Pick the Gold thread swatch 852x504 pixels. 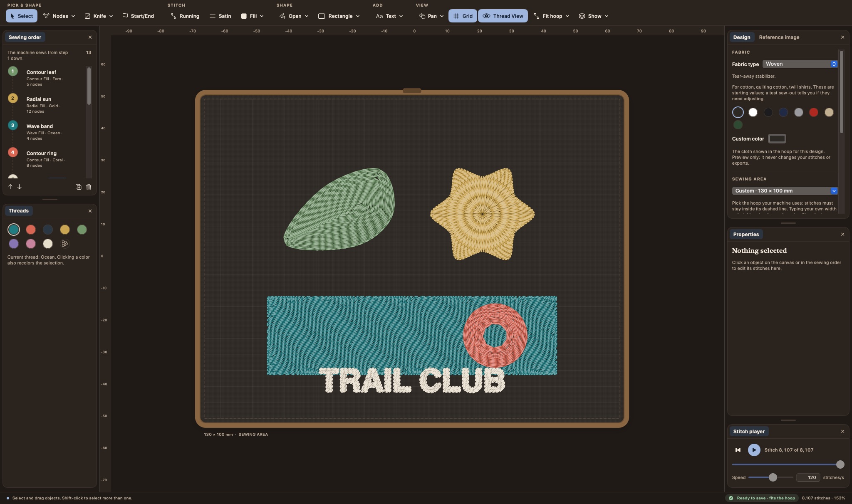tap(65, 230)
